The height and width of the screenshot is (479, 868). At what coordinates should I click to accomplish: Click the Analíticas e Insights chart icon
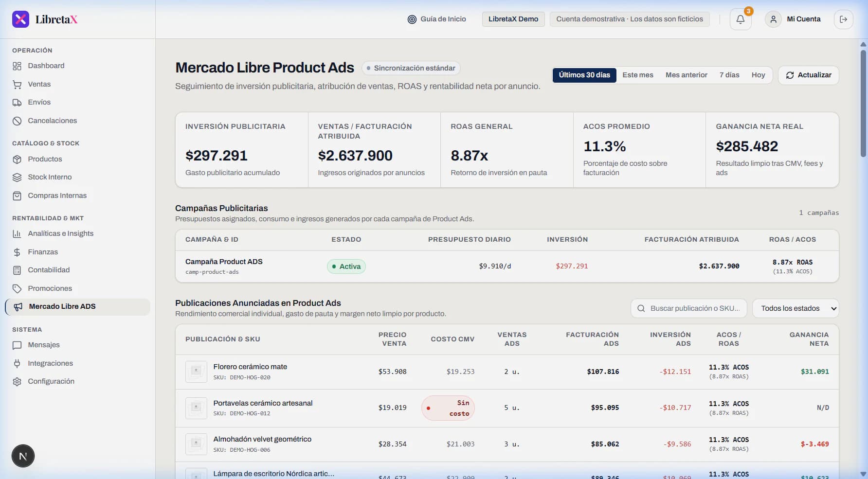point(17,234)
